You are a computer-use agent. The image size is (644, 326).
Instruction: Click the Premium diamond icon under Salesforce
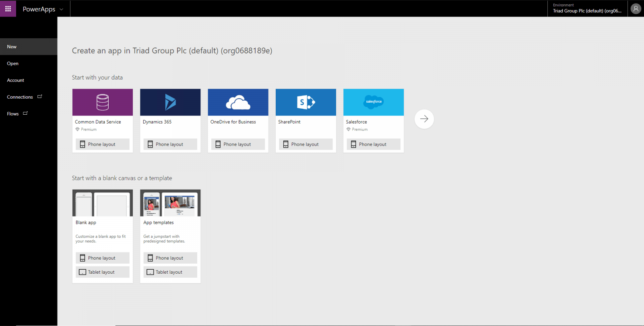tap(349, 129)
